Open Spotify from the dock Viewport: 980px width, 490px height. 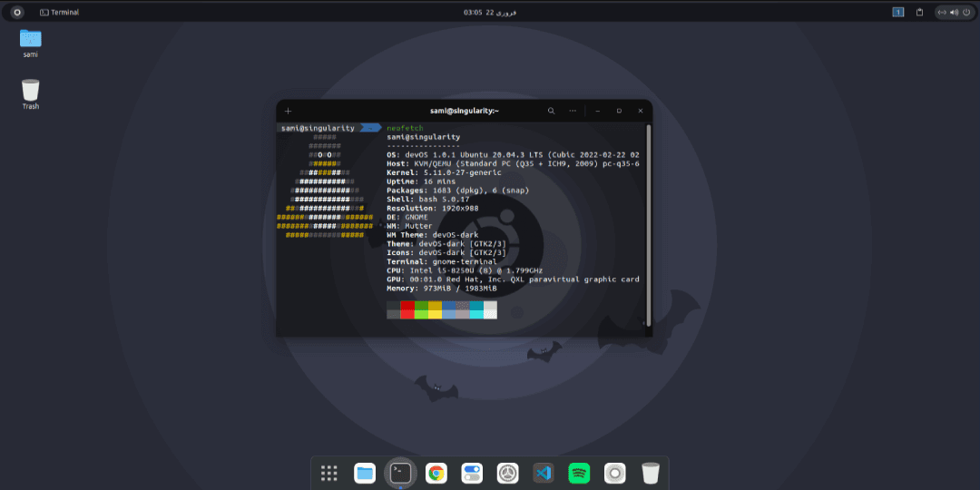pos(579,473)
